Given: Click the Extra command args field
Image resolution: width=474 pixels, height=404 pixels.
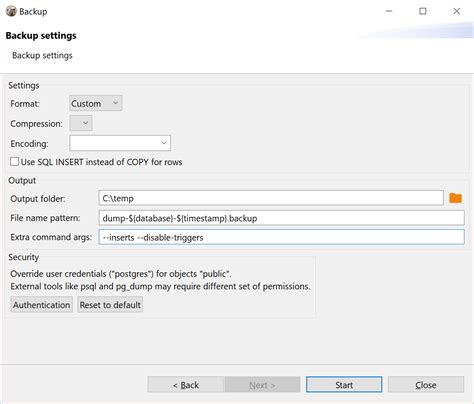Looking at the screenshot, I should (281, 237).
